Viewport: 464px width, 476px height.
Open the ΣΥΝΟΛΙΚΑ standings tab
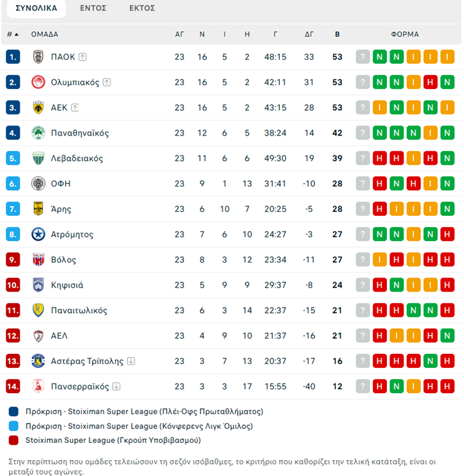click(x=36, y=8)
